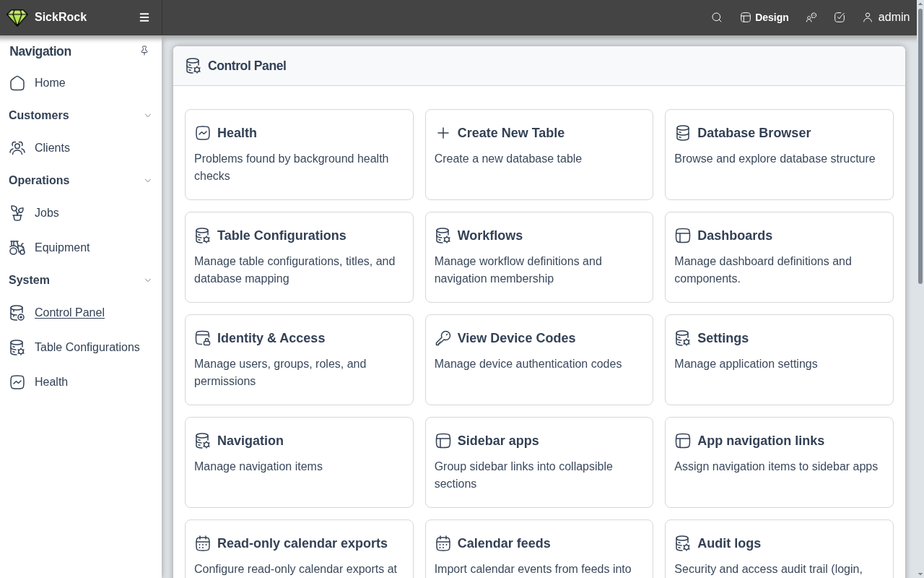Click the Equipment tractor icon in sidebar
The width and height of the screenshot is (924, 578).
click(17, 248)
